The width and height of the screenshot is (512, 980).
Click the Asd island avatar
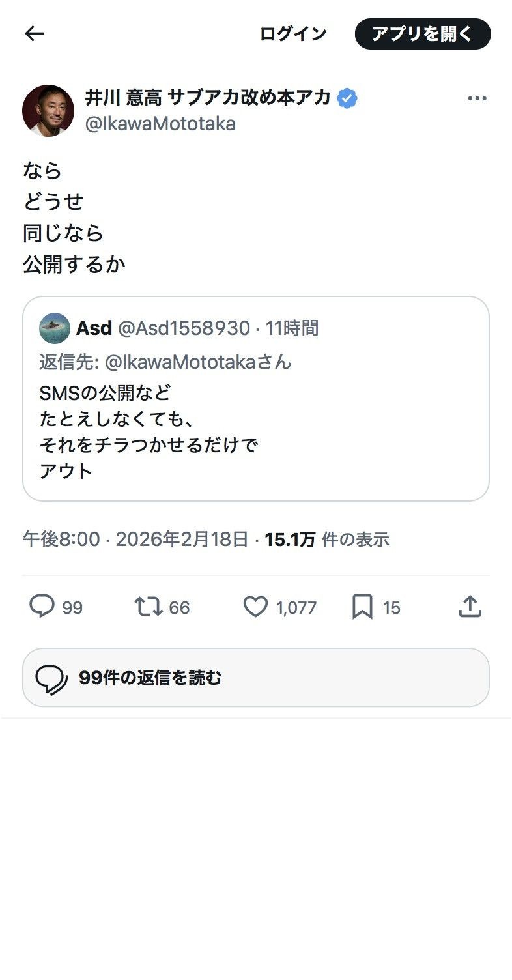click(x=55, y=328)
